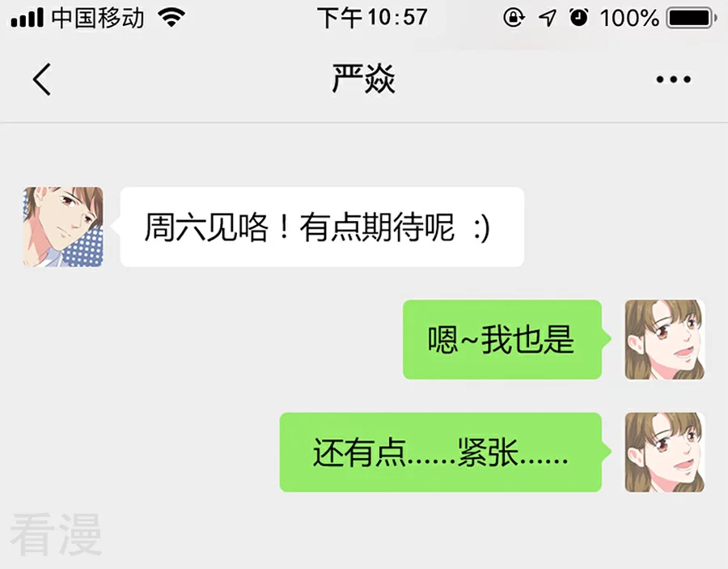Select the message 周六见咯！有点期待呢 :)

point(322,227)
